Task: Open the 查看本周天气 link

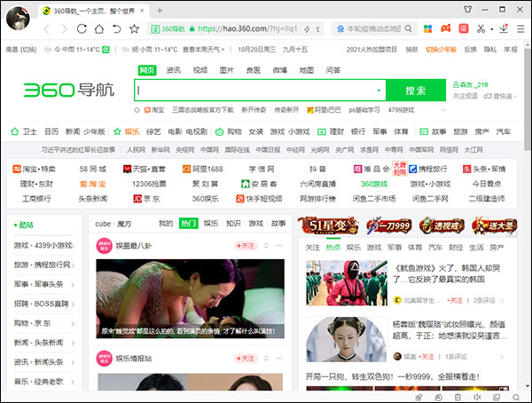Action: coord(204,50)
